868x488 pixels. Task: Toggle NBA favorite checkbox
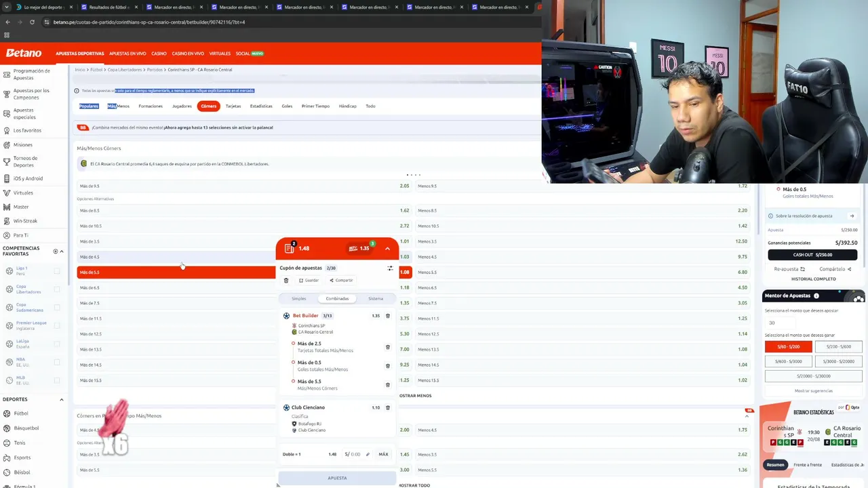57,362
